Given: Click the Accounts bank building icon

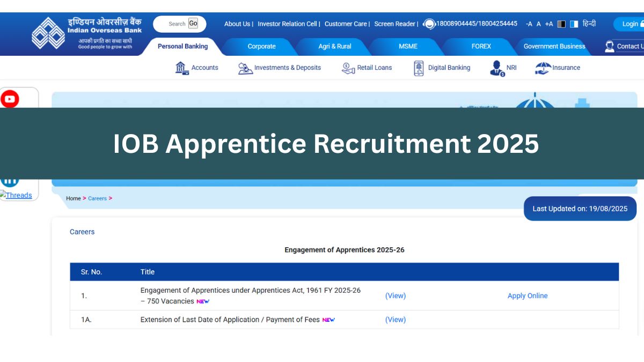Looking at the screenshot, I should [182, 68].
